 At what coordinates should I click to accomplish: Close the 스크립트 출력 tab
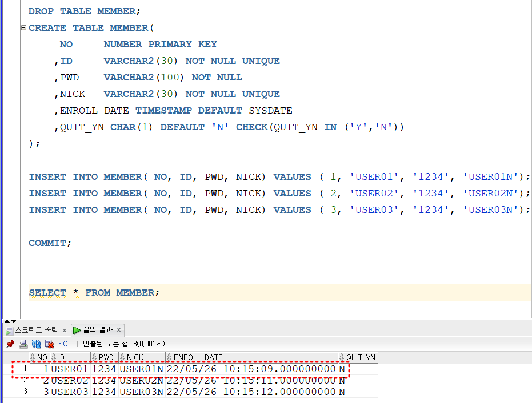coord(65,330)
